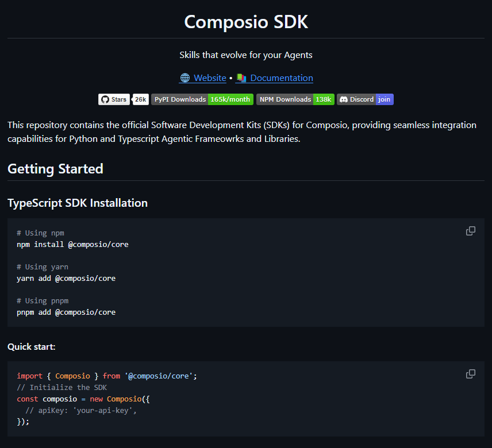Click the globe icon beside Website
The width and height of the screenshot is (492, 448).
coord(185,78)
